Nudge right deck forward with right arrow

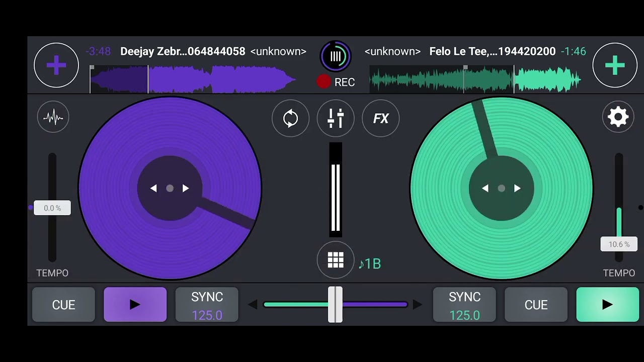coord(517,188)
